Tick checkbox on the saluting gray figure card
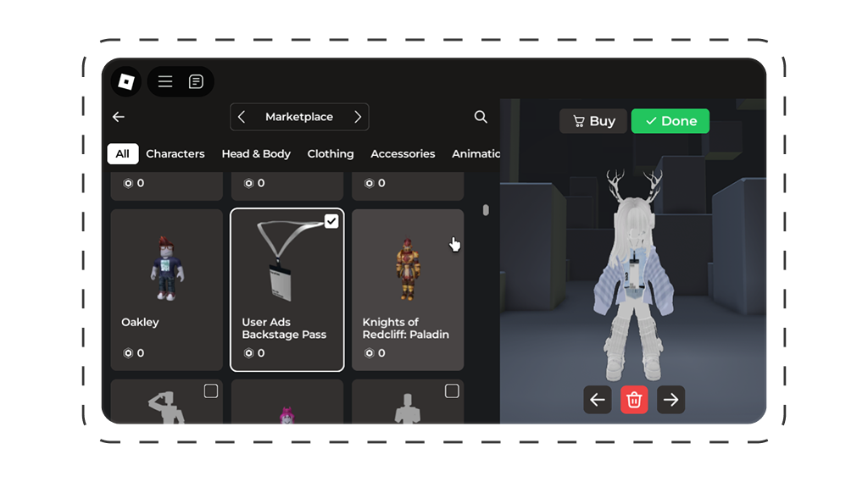The image size is (868, 482). (211, 391)
